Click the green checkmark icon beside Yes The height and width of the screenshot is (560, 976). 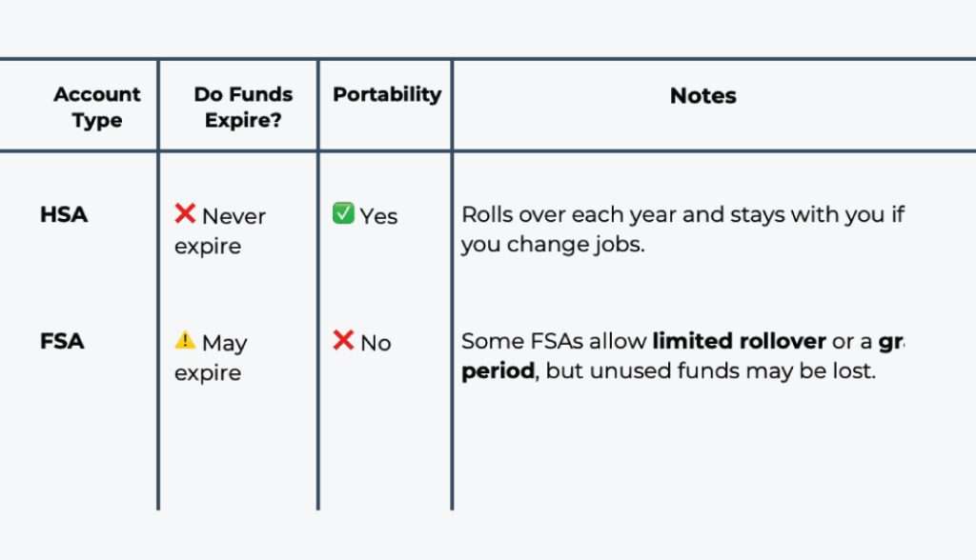pos(343,213)
